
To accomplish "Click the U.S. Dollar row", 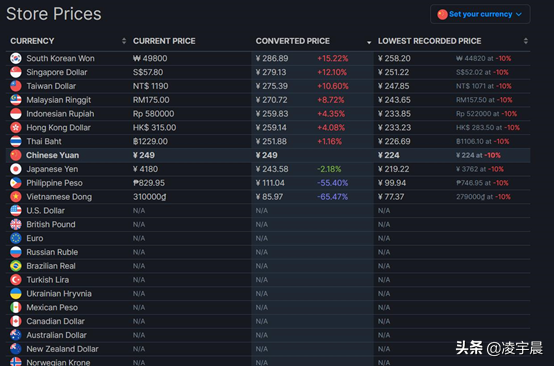I will 268,211.
